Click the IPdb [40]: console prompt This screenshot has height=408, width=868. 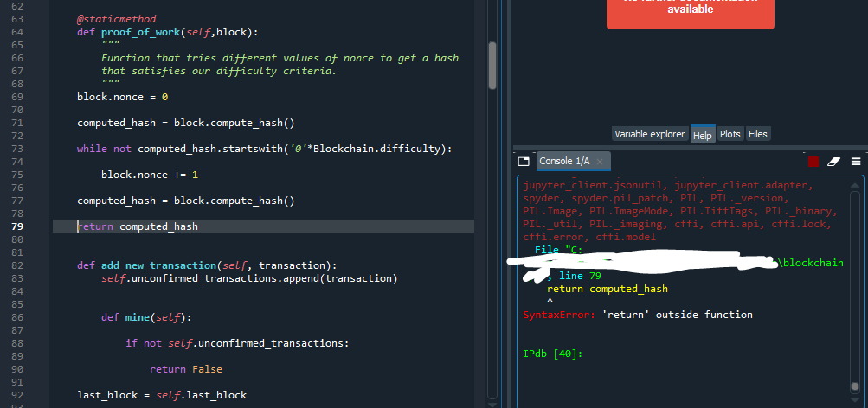point(552,354)
